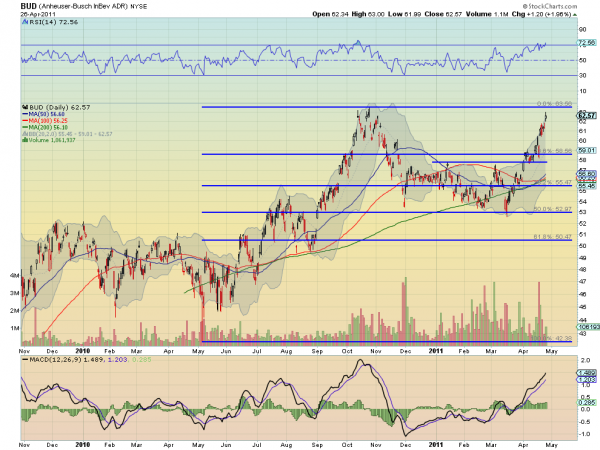Image resolution: width=600 pixels, height=450 pixels.
Task: Click the Anheuser-Busch InBev ADR company name
Action: 83,7
